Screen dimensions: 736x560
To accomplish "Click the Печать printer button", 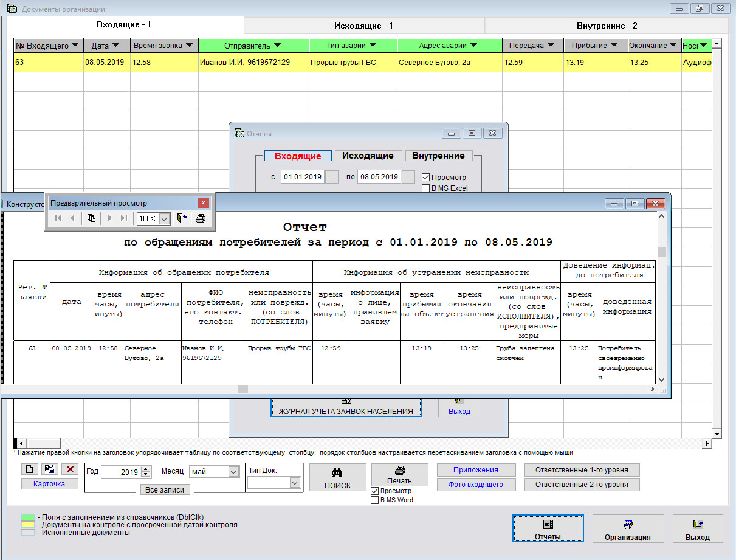I will pyautogui.click(x=399, y=475).
